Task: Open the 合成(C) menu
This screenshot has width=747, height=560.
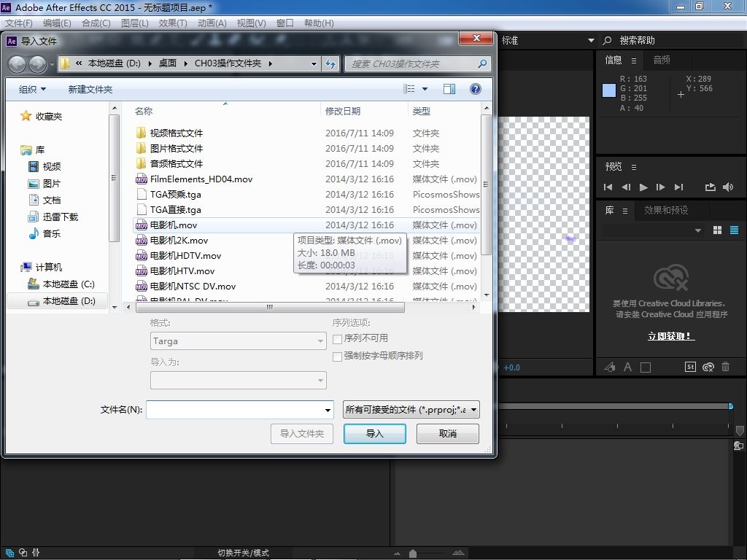Action: [96, 23]
